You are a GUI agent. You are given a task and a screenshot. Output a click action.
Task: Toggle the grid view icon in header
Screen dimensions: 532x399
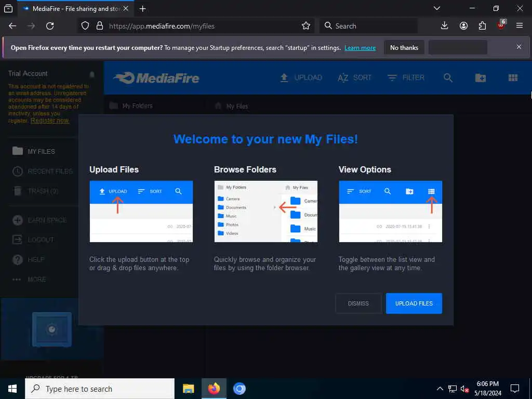[x=513, y=78]
